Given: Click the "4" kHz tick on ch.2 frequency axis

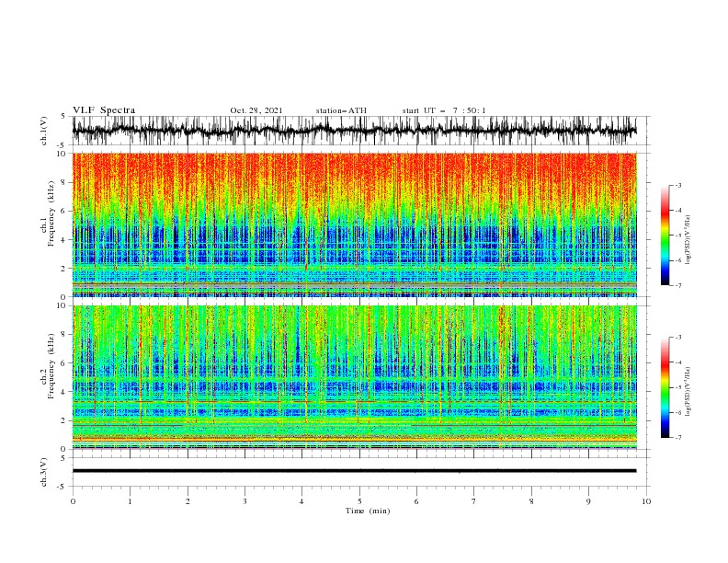Looking at the screenshot, I should coord(63,392).
